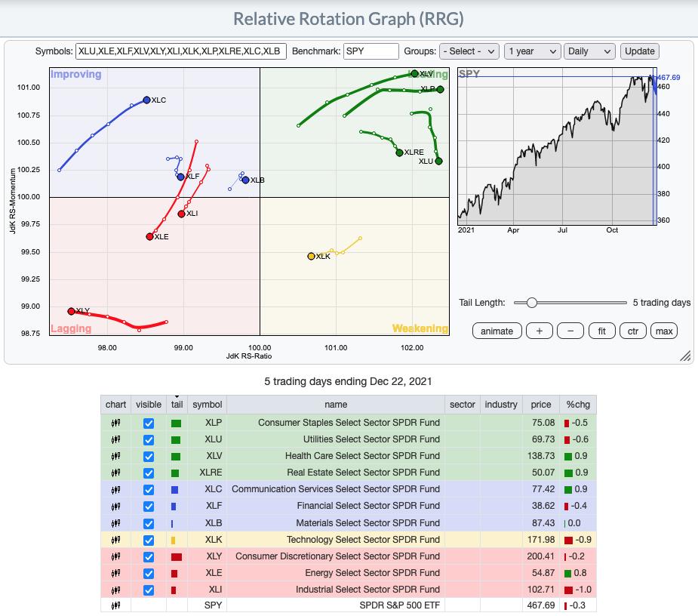The height and width of the screenshot is (616, 698).
Task: Sort table by sector column header
Action: coord(462,405)
